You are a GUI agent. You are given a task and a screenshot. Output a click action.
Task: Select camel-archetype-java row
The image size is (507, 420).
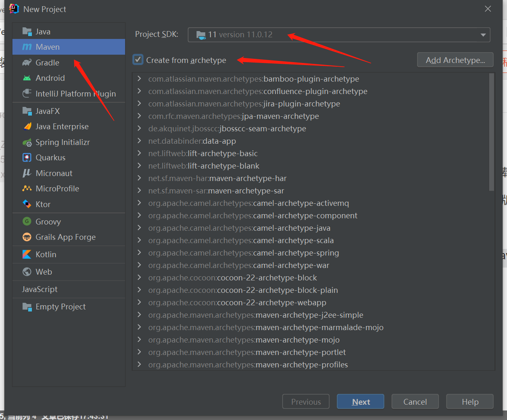tap(311, 228)
